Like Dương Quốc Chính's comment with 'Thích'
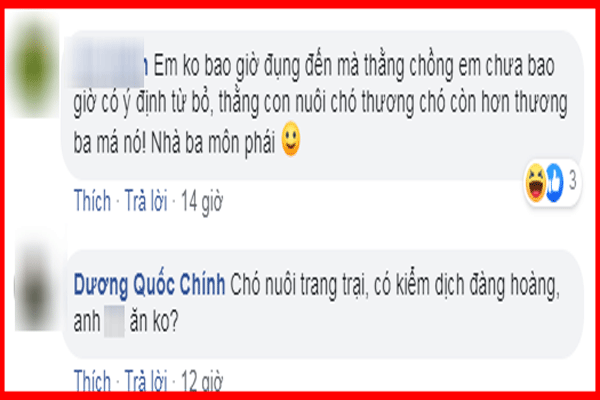 tap(92, 380)
